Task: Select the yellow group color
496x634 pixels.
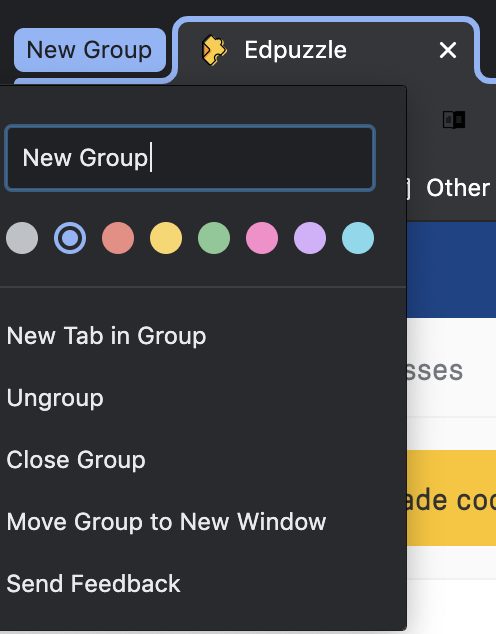Action: [x=166, y=238]
